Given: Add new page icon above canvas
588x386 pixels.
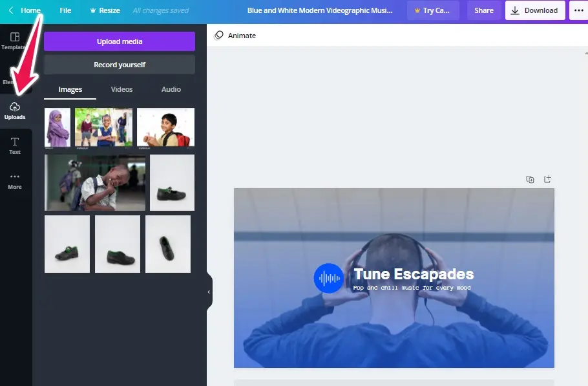Looking at the screenshot, I should pyautogui.click(x=547, y=179).
